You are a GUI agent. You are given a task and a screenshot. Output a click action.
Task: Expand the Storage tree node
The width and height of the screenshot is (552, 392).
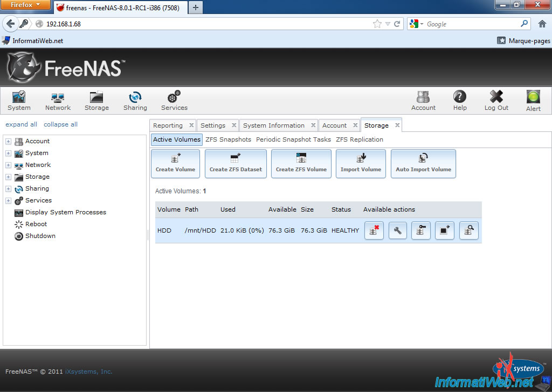click(x=9, y=177)
